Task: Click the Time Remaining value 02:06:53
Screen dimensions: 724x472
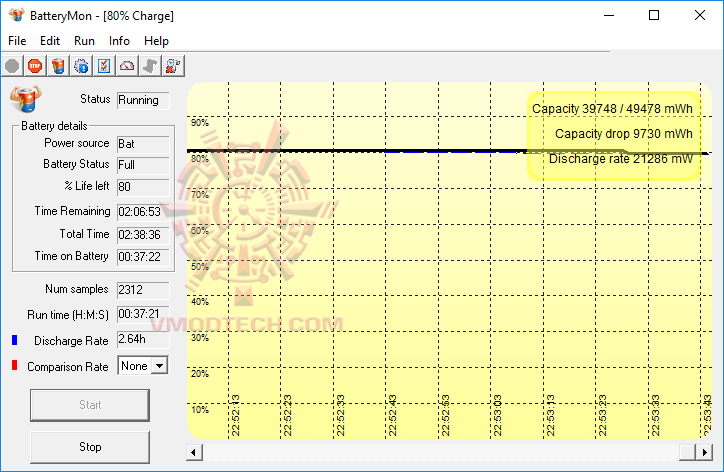Action: [x=143, y=212]
